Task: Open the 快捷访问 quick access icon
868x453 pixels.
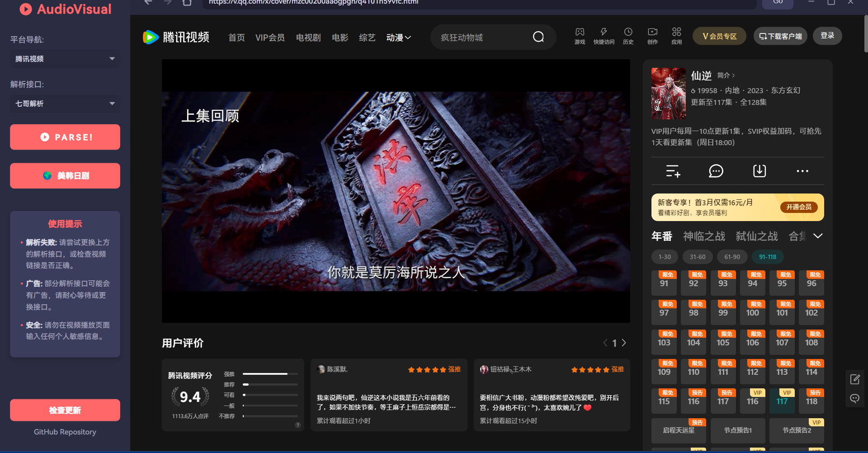Action: [604, 36]
